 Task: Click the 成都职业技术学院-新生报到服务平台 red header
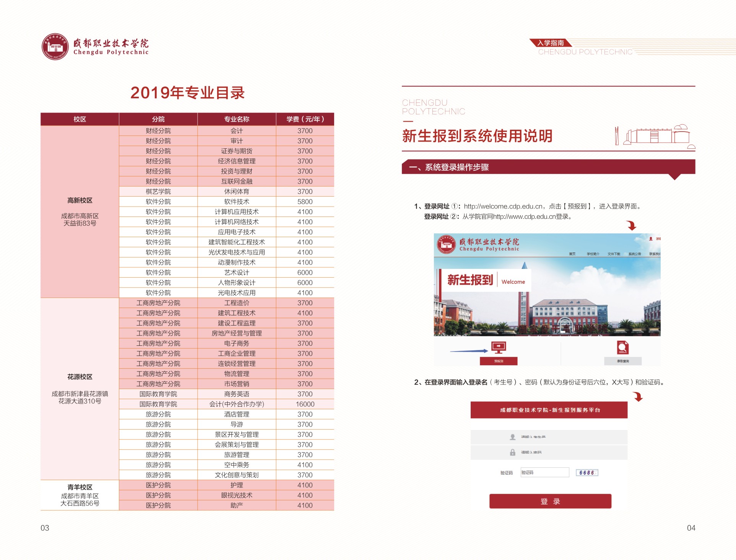pos(549,410)
